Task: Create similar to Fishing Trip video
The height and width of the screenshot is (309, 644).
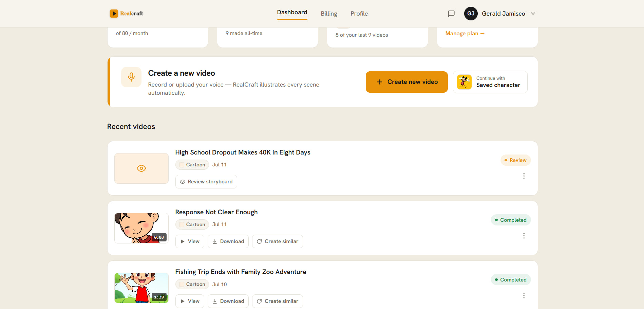Action: click(x=278, y=301)
